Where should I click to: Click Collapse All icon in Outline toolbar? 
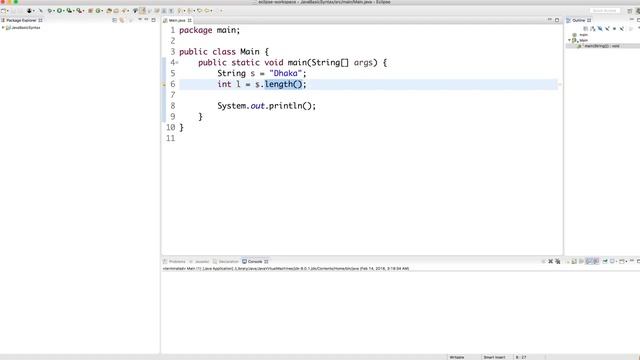586,29
